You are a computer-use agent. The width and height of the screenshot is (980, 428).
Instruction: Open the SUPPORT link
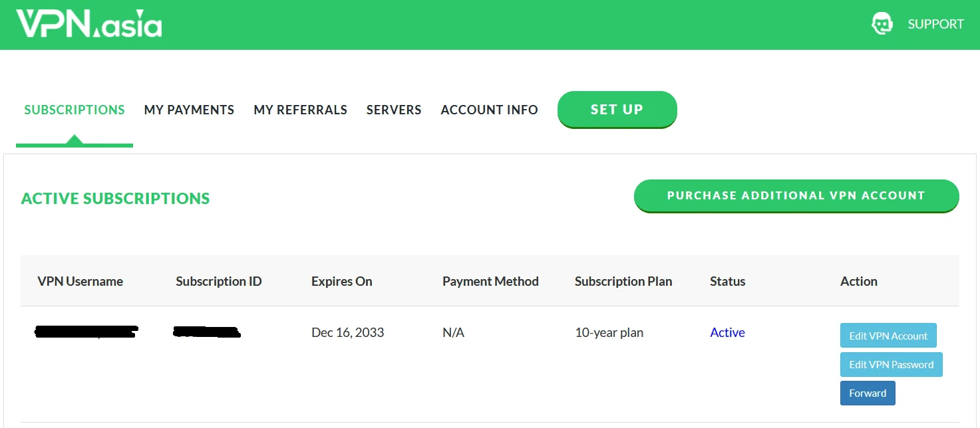(x=935, y=24)
